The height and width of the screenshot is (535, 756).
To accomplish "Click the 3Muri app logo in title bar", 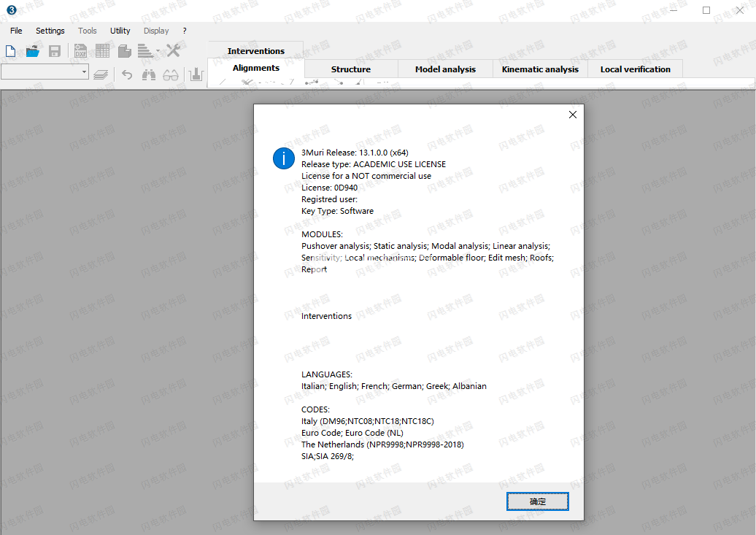I will (11, 9).
